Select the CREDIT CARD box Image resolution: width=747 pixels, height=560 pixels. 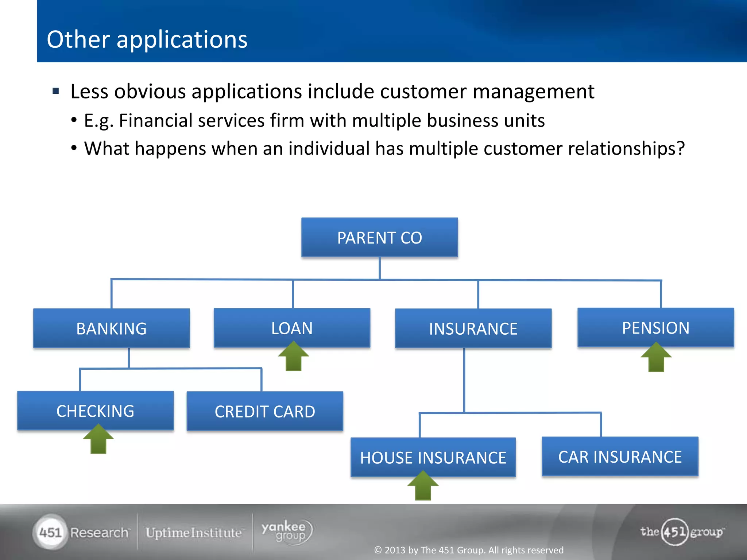(x=265, y=411)
